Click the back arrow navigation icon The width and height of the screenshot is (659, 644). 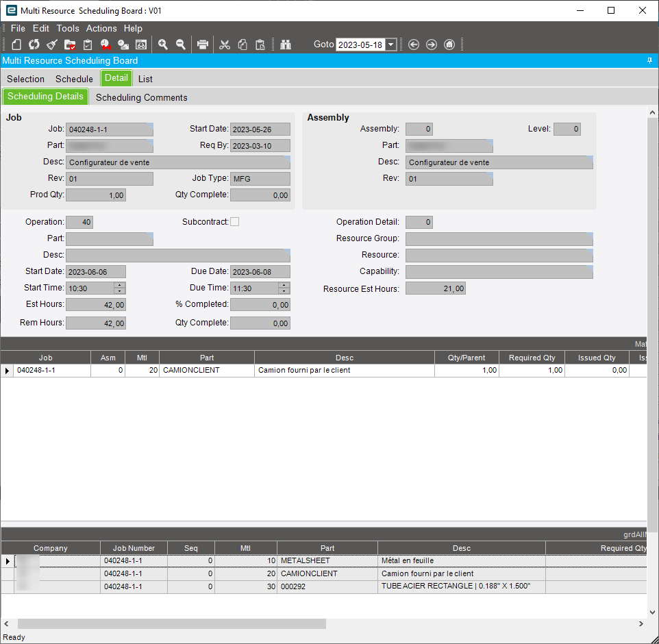(414, 45)
